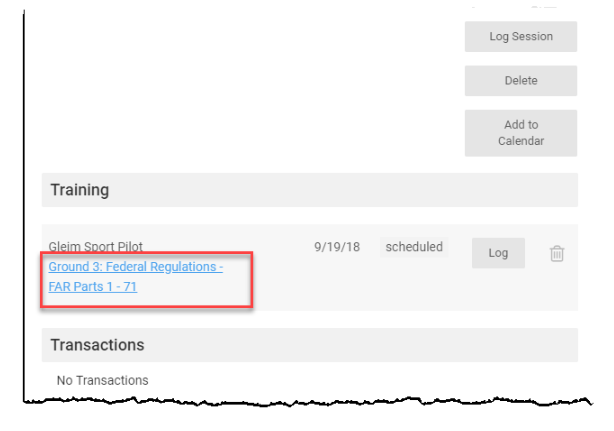Click the 9/19/18 date
The width and height of the screenshot is (614, 431).
click(x=337, y=247)
